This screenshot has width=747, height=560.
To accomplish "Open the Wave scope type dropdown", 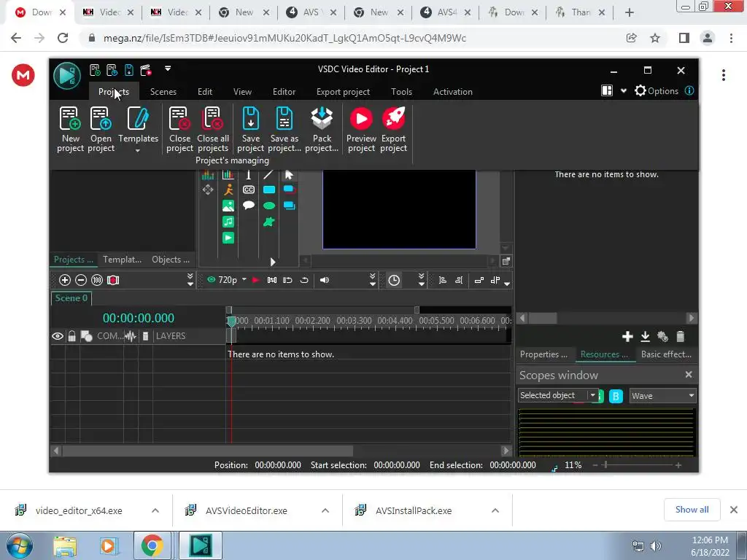I will coord(662,396).
